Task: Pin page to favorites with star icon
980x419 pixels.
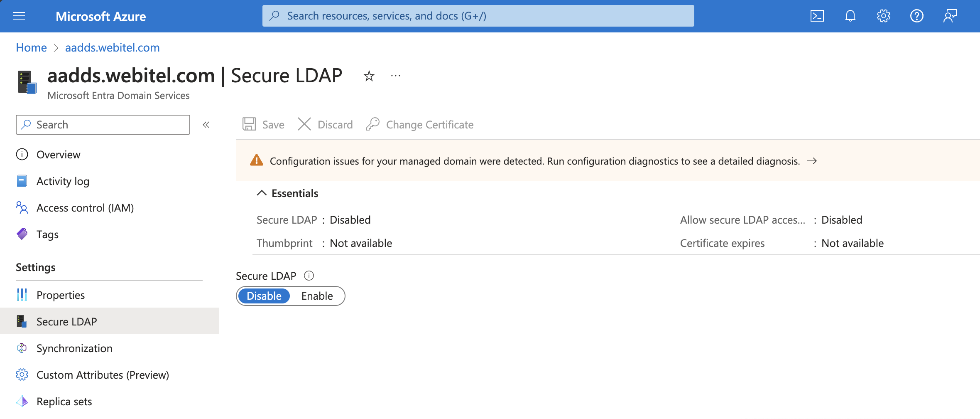Action: 369,76
